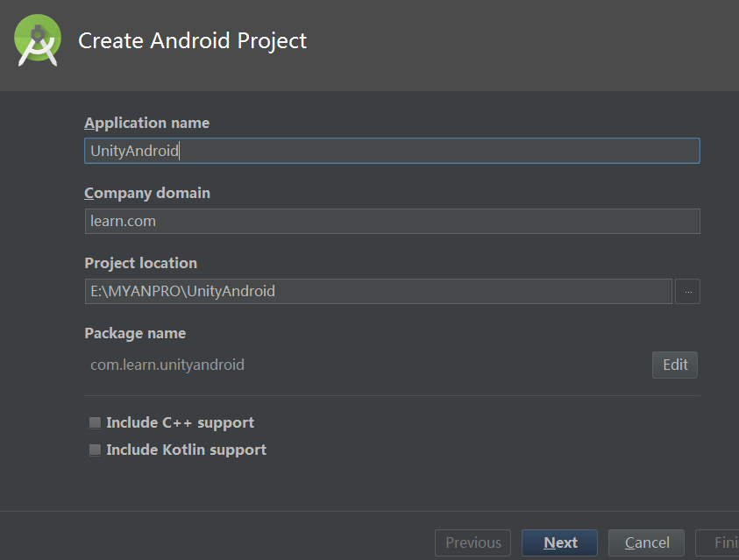Screen dimensions: 739x560
Task: Open the project location browse button
Action: point(687,292)
